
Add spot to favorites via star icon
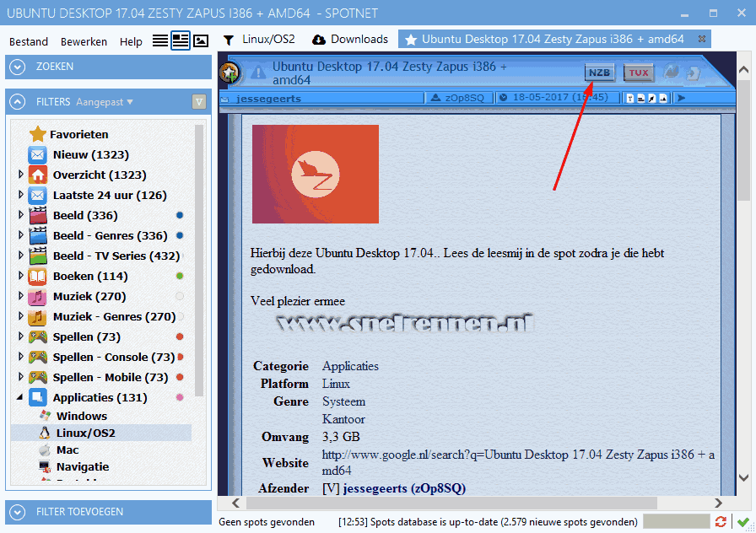(229, 73)
